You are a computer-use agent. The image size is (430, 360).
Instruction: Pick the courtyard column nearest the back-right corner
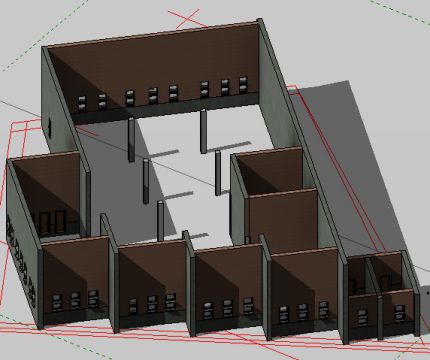(203, 131)
